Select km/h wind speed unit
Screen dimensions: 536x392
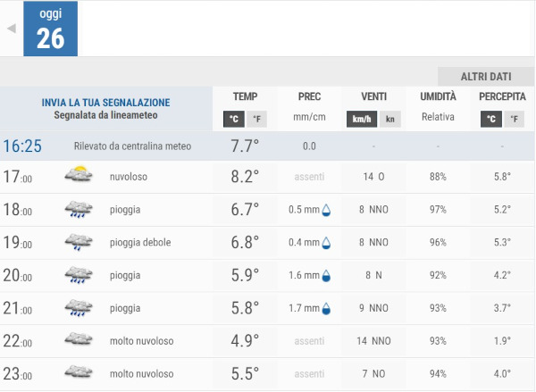[362, 119]
